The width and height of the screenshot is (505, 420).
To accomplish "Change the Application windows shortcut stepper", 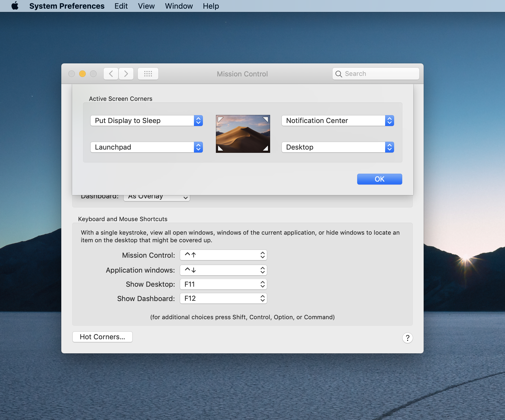I will coord(262,270).
